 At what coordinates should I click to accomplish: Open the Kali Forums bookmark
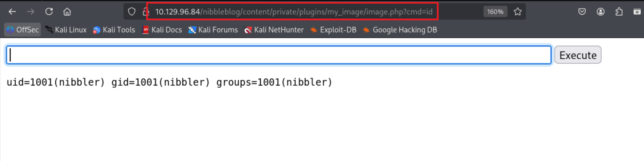click(x=213, y=30)
